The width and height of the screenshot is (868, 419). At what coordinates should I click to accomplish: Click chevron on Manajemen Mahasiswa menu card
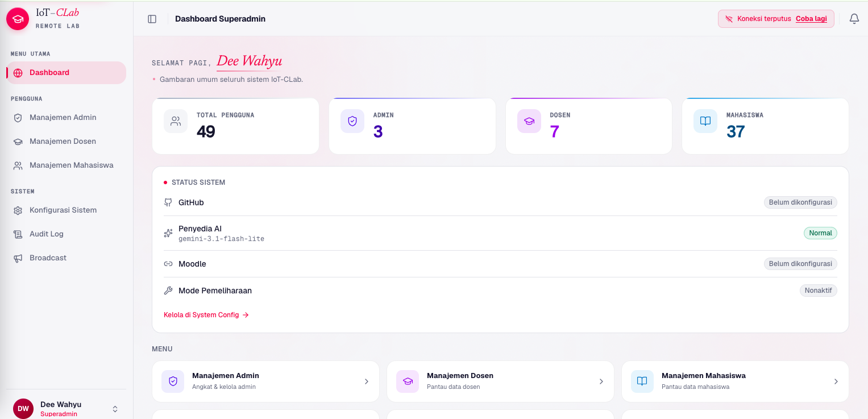tap(836, 381)
